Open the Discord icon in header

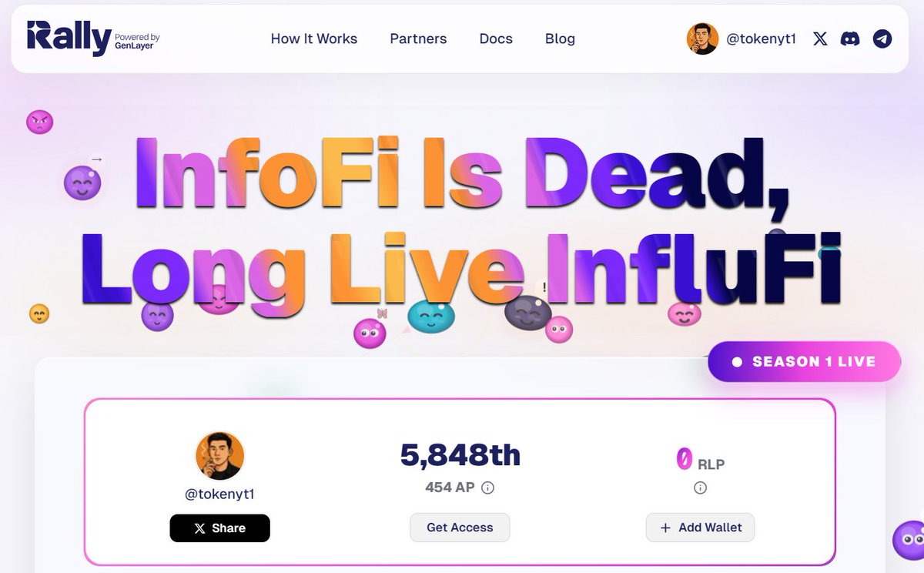pyautogui.click(x=850, y=39)
